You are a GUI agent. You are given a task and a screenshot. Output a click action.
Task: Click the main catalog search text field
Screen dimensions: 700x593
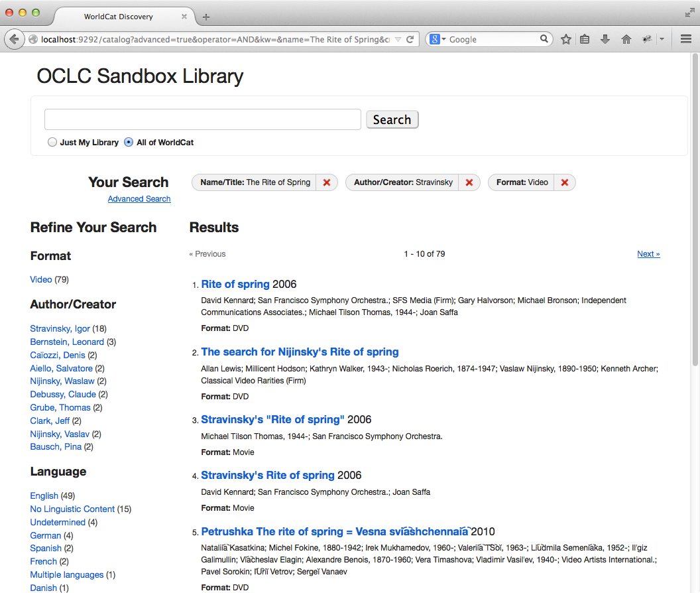coord(202,119)
